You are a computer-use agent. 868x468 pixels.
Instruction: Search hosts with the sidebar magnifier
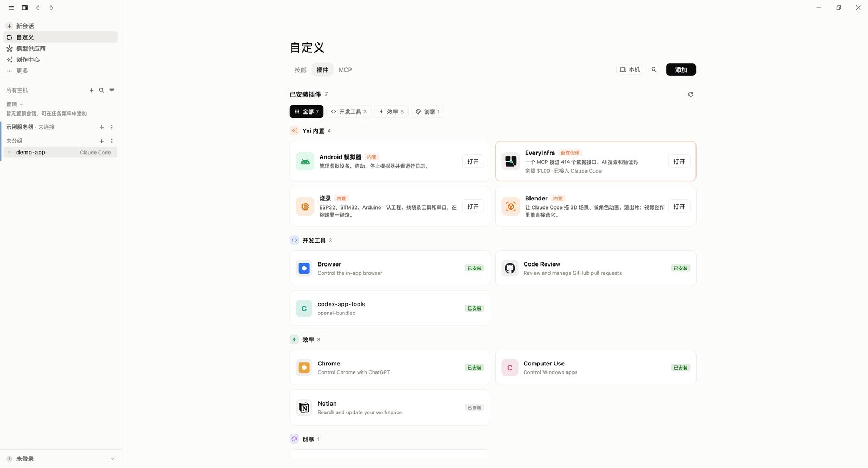click(x=101, y=91)
